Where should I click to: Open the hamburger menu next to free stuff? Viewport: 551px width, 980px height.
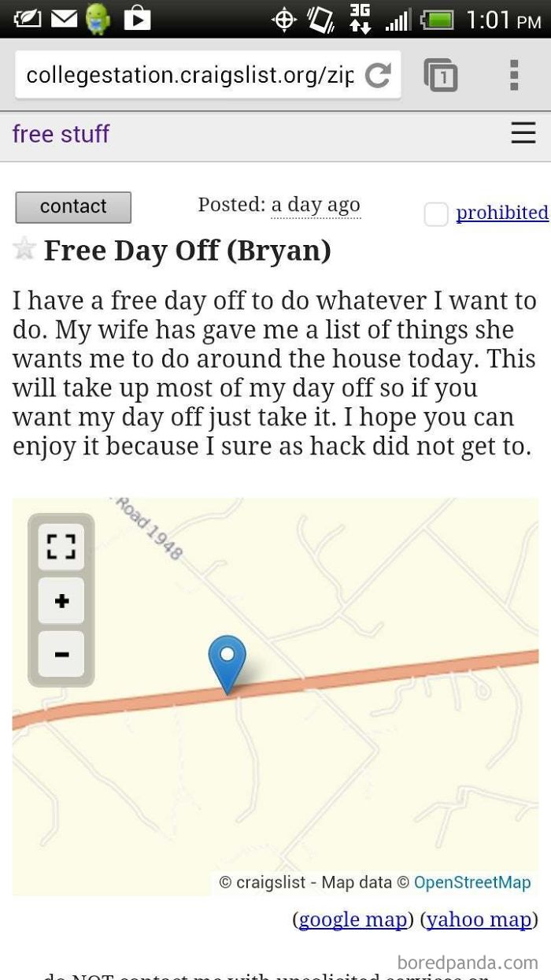(523, 133)
